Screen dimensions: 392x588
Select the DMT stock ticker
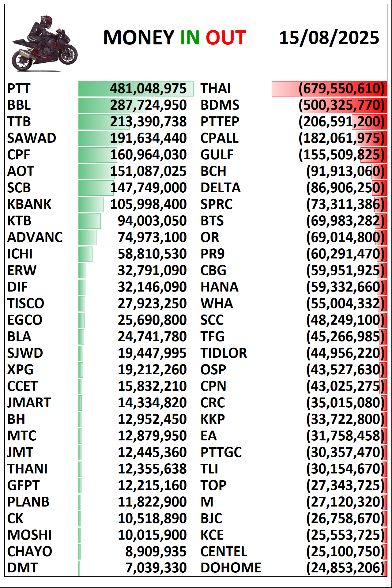pos(22,568)
